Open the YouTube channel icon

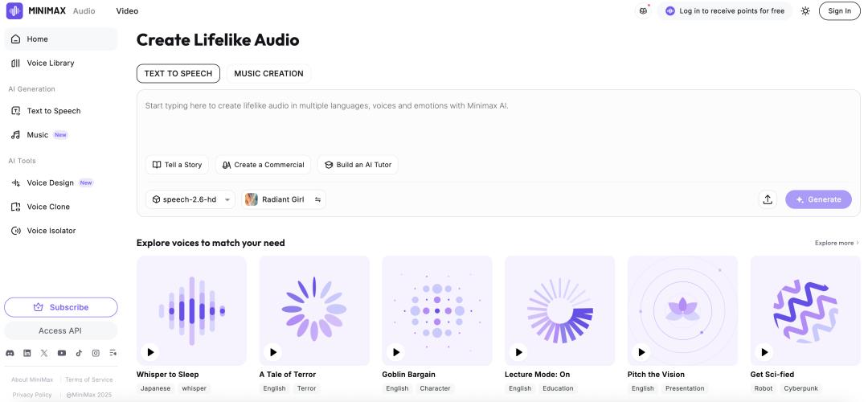click(62, 353)
